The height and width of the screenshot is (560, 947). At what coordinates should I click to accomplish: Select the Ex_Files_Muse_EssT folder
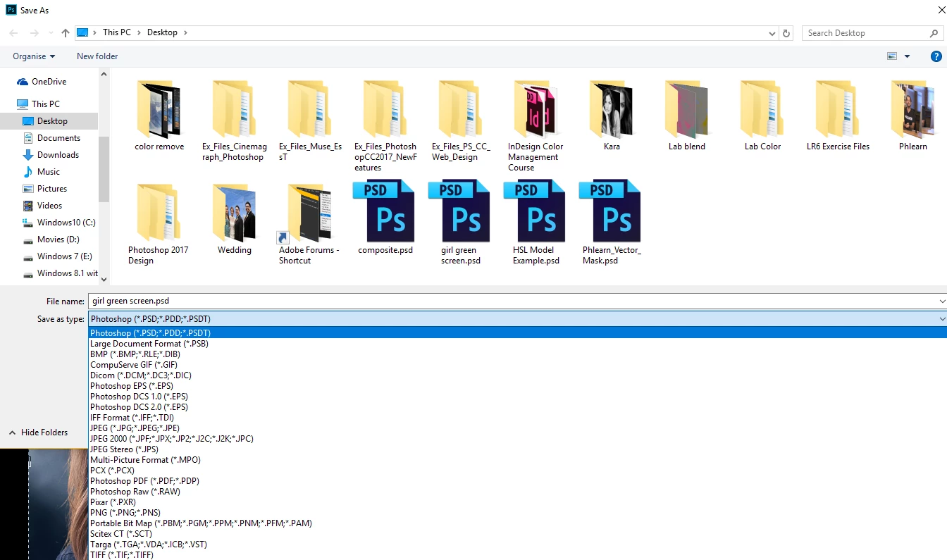310,121
